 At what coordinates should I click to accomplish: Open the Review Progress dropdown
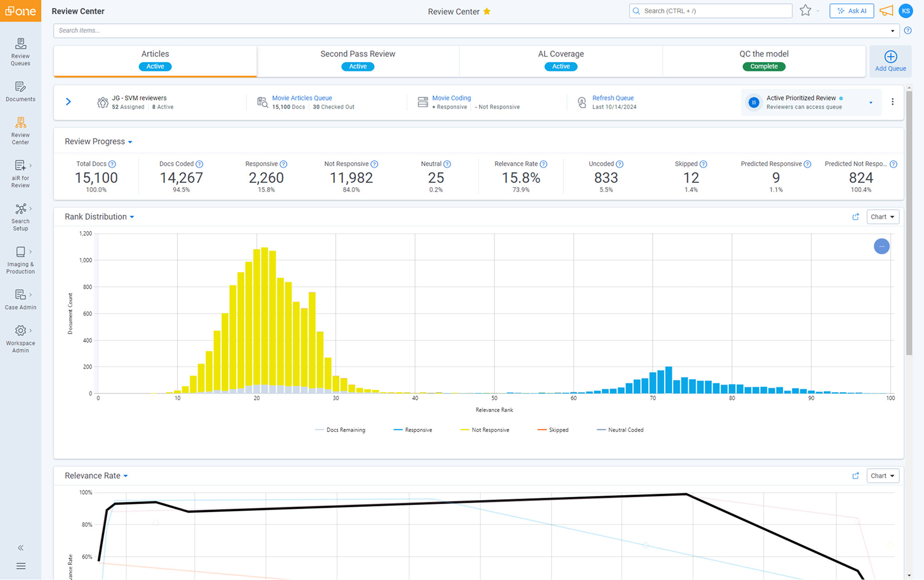(131, 141)
